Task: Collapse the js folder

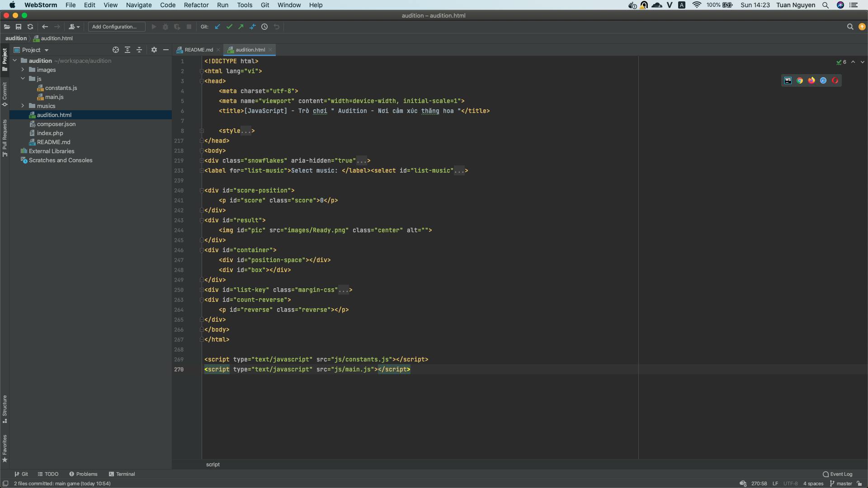Action: tap(23, 79)
